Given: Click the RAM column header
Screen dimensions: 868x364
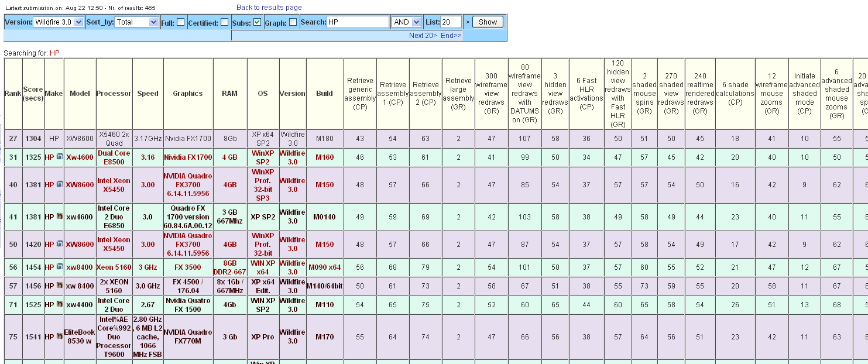Looking at the screenshot, I should (230, 94).
